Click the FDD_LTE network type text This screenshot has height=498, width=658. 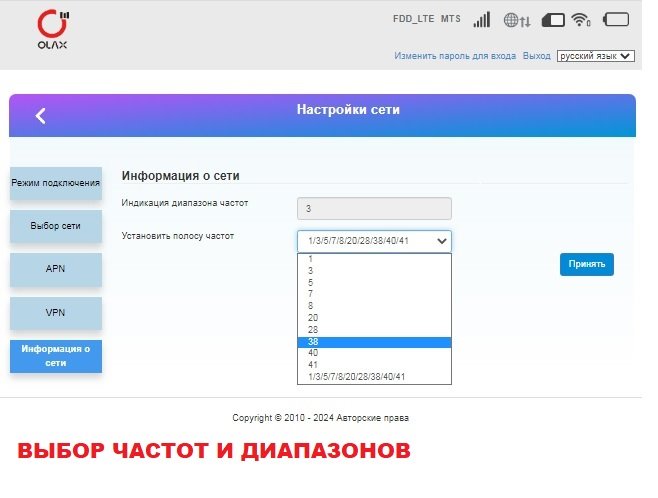click(413, 19)
